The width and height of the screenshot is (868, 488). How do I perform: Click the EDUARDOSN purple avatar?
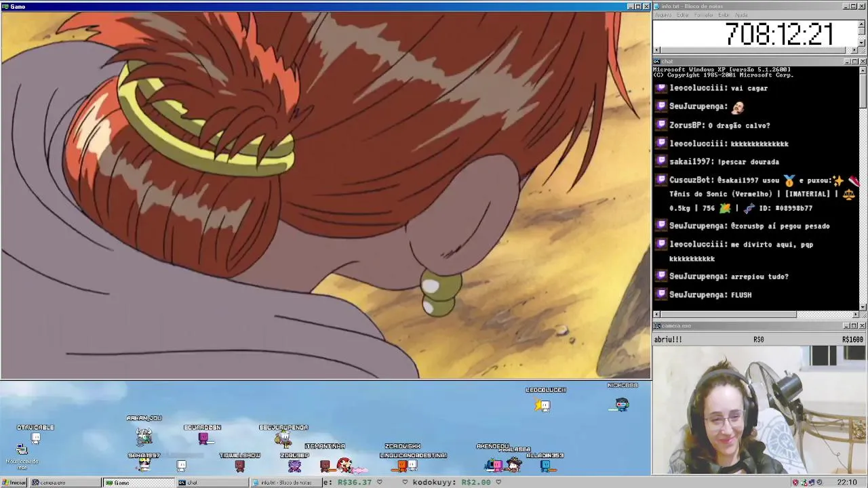tap(203, 439)
